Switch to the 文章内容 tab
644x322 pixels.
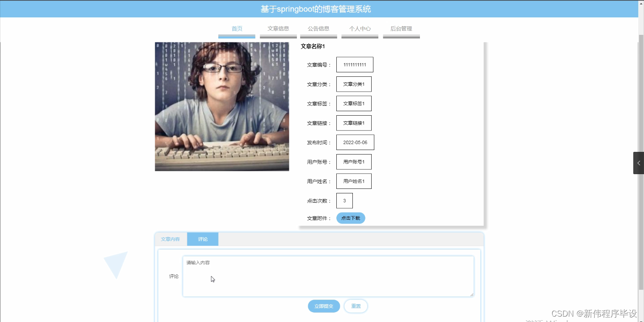click(x=170, y=239)
